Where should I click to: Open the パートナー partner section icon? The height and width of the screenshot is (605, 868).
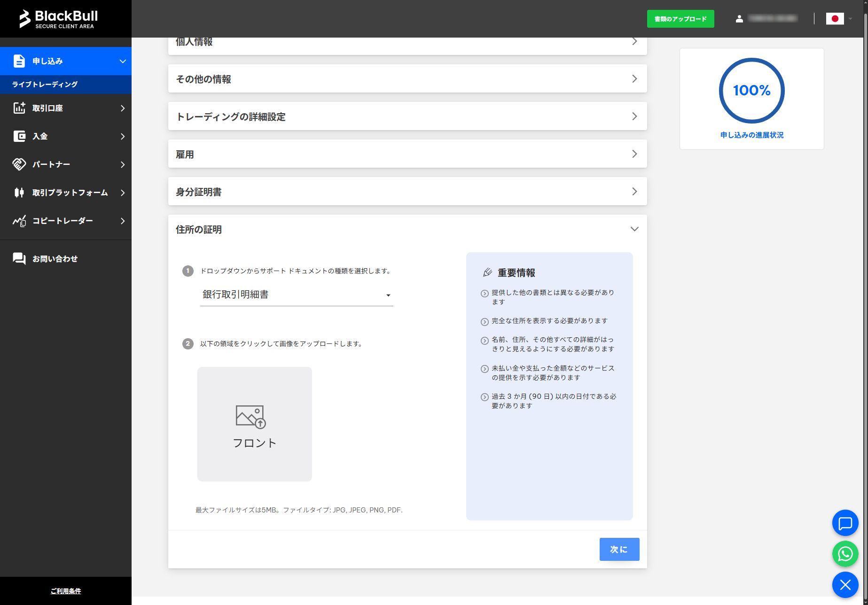(19, 164)
